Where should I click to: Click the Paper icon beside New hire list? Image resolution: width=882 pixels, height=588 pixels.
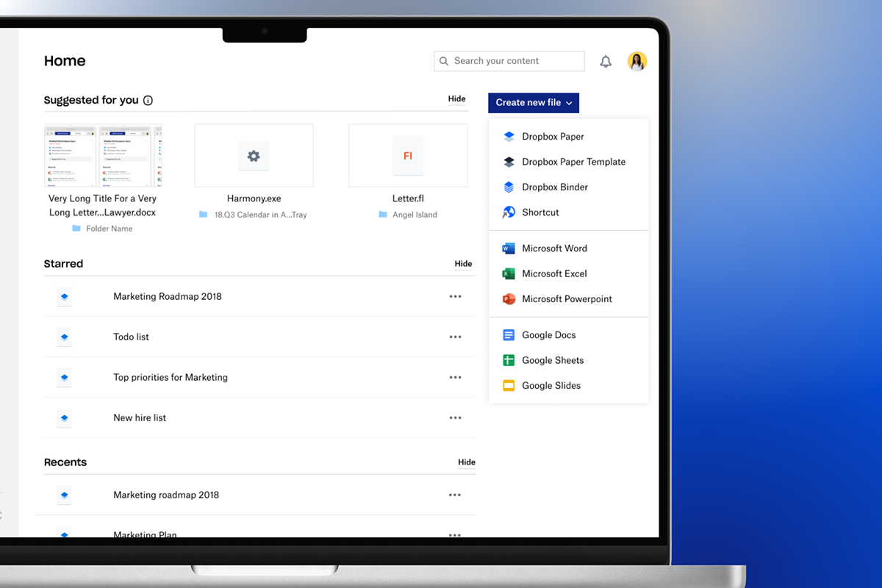tap(65, 418)
